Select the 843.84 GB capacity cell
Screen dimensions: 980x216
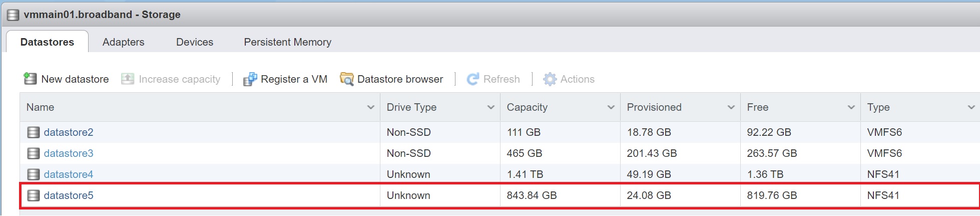(532, 195)
